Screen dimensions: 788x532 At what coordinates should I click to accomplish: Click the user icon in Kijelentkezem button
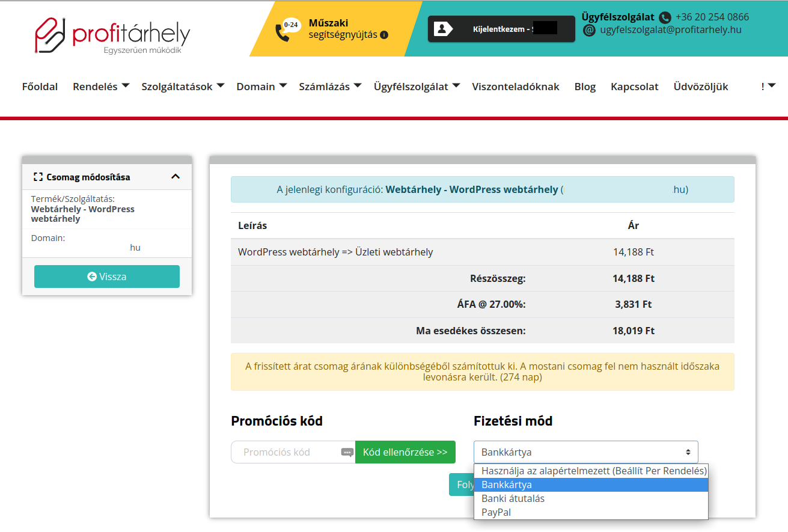(443, 29)
